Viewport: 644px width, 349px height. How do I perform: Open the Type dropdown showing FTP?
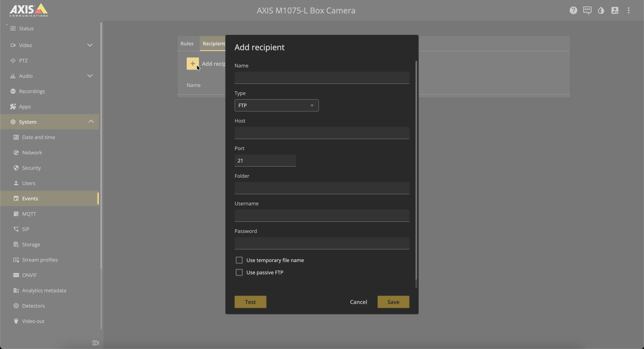277,105
